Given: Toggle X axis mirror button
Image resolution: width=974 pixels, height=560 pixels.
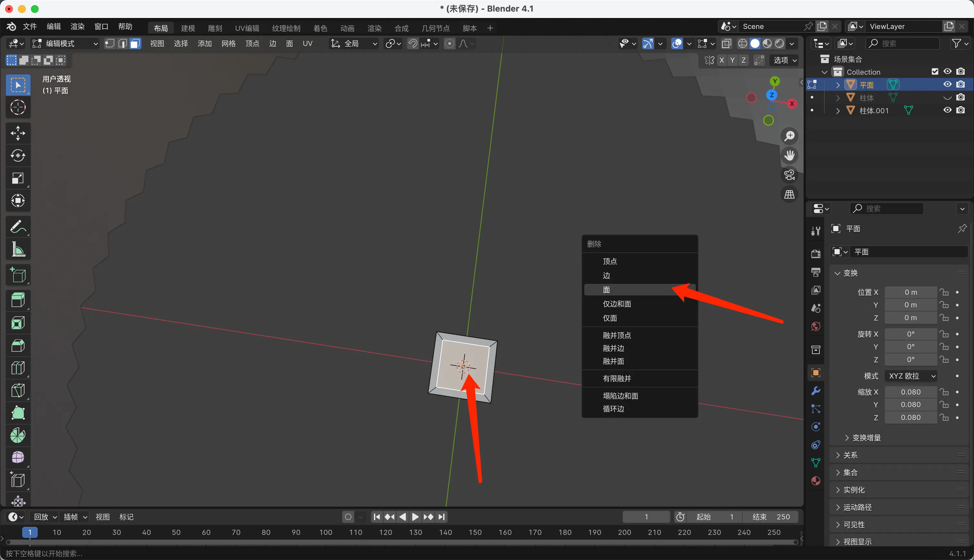Looking at the screenshot, I should click(x=721, y=61).
